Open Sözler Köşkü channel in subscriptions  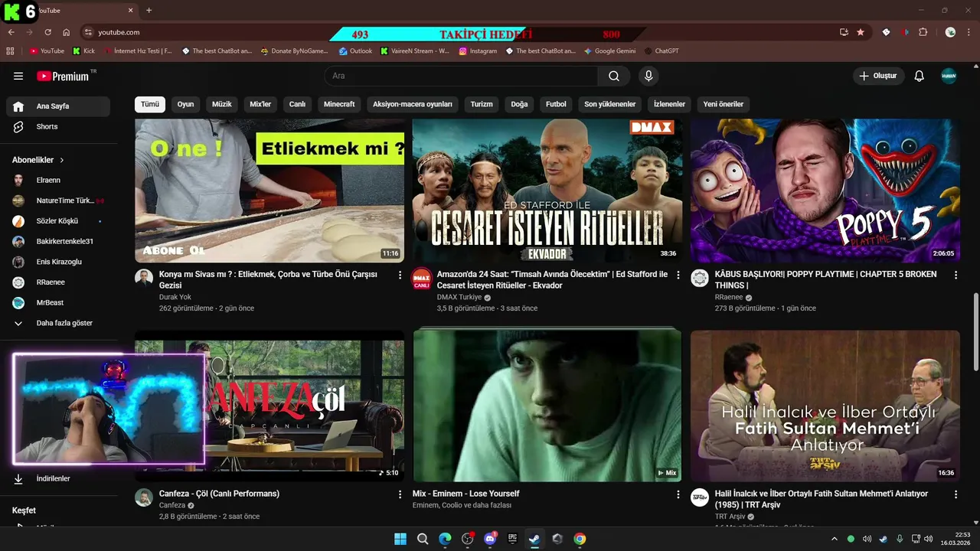coord(58,221)
